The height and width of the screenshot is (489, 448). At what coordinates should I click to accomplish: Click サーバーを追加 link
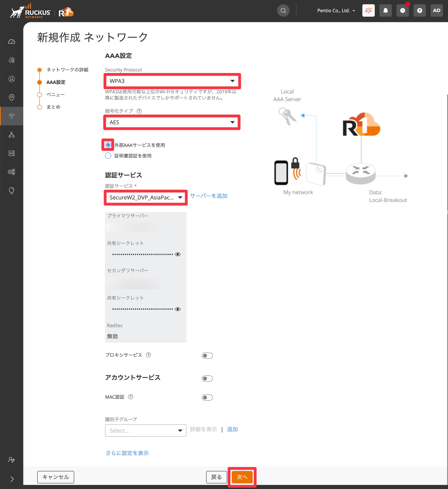pyautogui.click(x=209, y=196)
